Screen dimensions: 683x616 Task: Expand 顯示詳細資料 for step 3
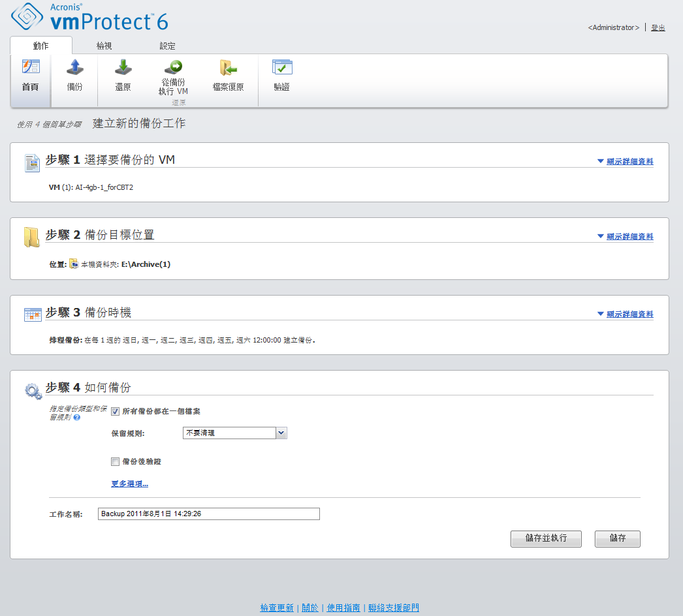click(626, 315)
